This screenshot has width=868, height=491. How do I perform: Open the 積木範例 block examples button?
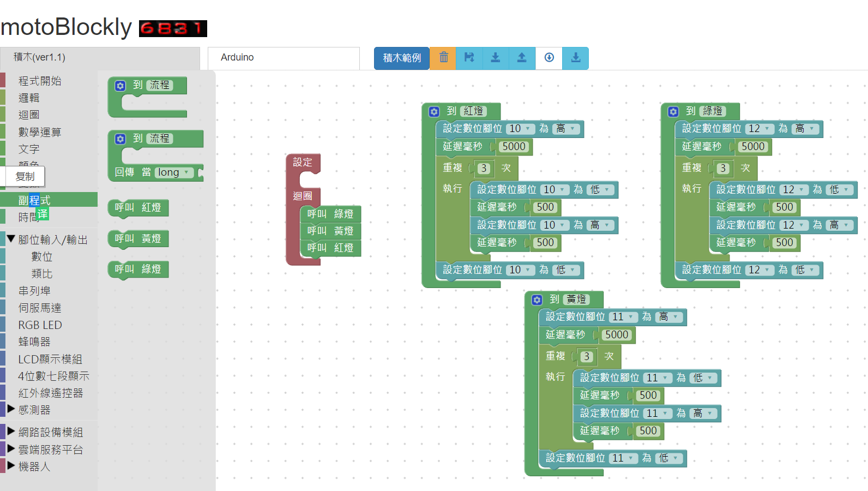click(x=402, y=58)
